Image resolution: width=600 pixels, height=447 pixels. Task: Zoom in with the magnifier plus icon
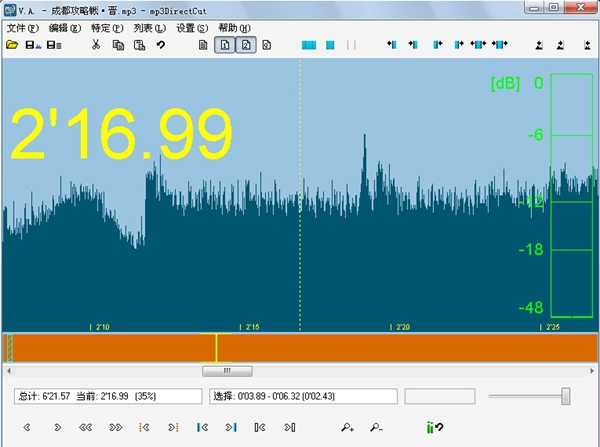point(347,427)
